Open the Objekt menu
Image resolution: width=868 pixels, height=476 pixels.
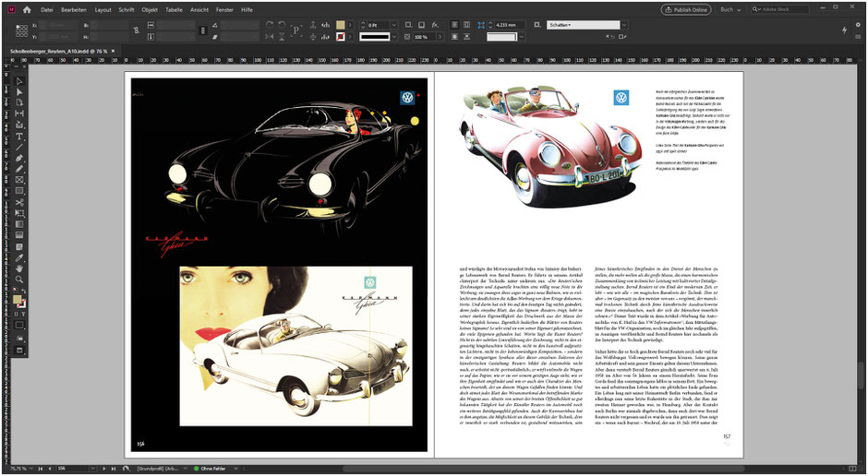pyautogui.click(x=150, y=10)
